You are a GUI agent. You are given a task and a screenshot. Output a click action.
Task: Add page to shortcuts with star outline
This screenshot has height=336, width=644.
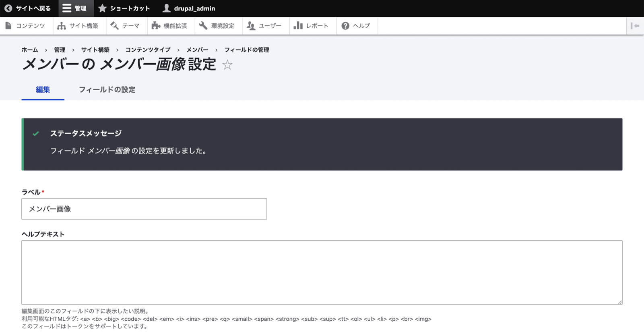click(227, 65)
